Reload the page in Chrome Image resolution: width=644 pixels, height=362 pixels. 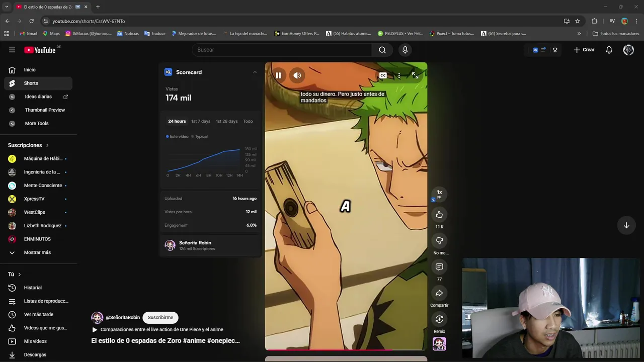(x=31, y=21)
